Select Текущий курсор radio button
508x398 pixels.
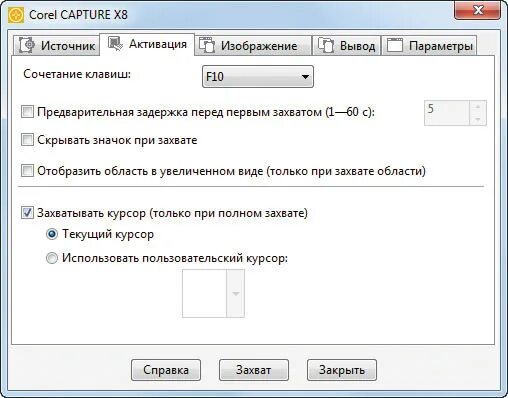tap(52, 234)
